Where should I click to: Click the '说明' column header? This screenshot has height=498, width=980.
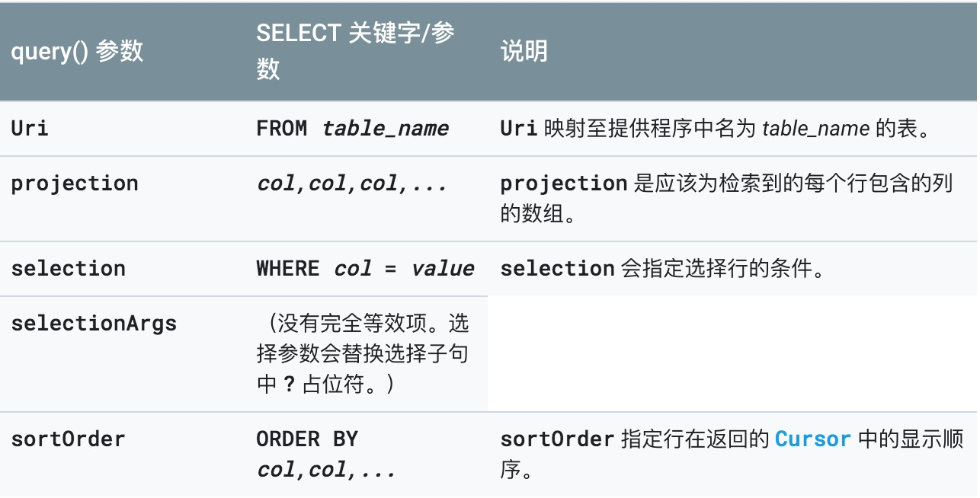pos(524,52)
